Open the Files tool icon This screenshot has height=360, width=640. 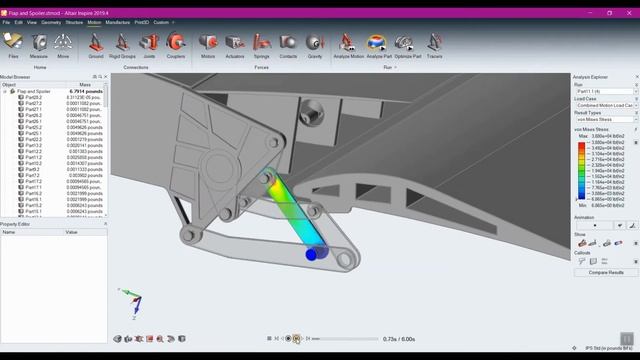pyautogui.click(x=13, y=42)
